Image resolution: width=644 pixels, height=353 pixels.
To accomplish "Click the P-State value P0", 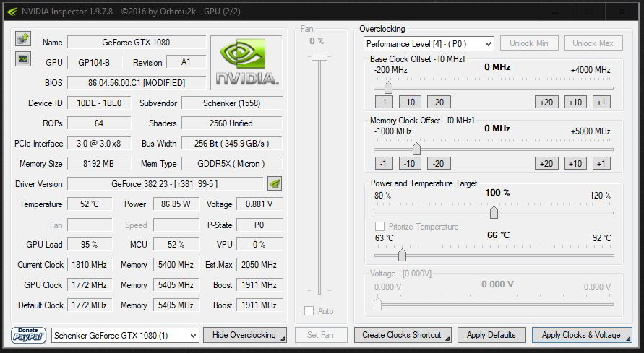I will click(x=259, y=225).
